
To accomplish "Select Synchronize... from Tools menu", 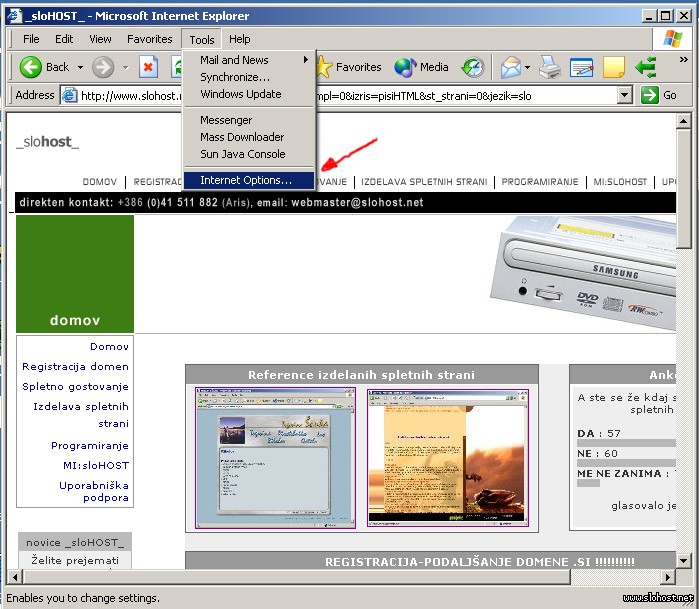I will [249, 77].
